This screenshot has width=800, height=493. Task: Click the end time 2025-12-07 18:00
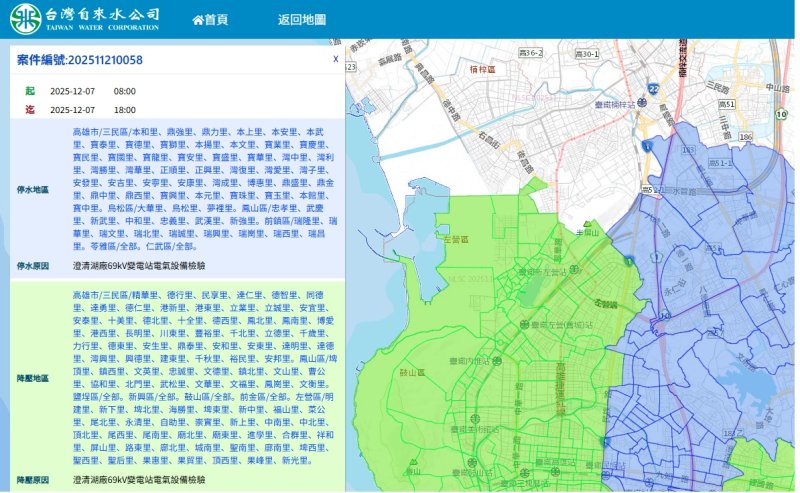[x=93, y=110]
